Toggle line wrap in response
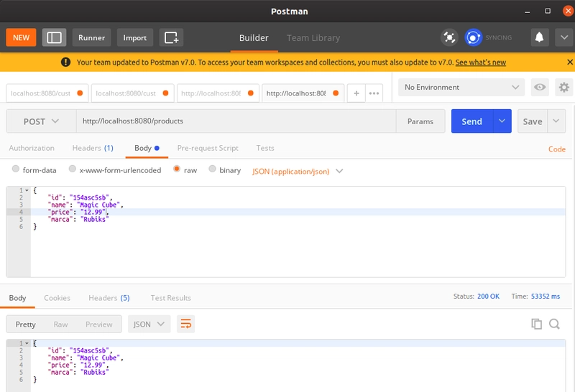 pos(185,324)
